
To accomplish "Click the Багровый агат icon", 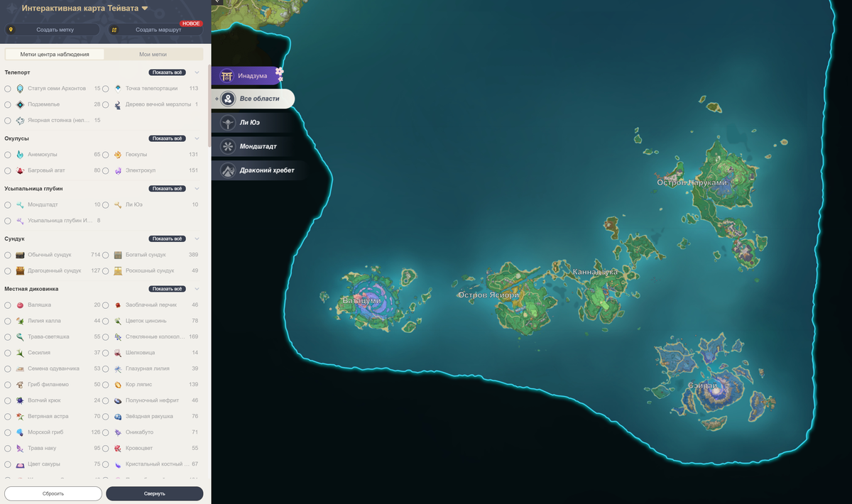I will click(x=21, y=170).
